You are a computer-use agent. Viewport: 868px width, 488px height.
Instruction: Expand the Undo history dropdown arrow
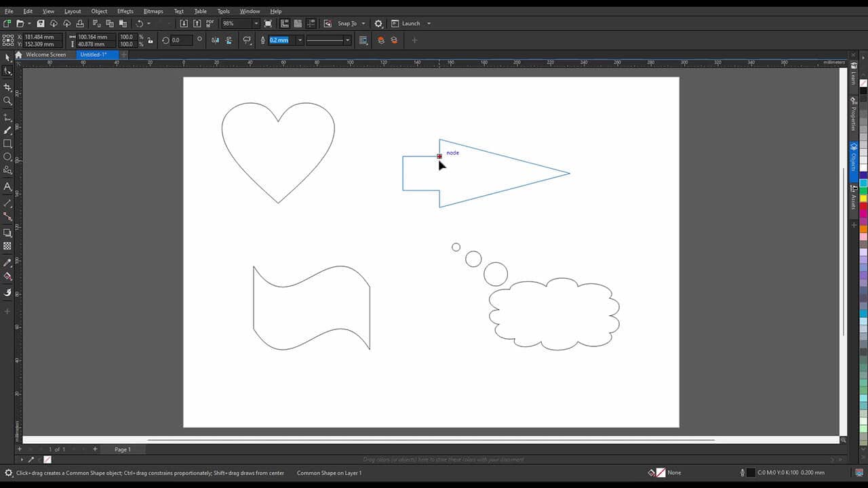(149, 24)
